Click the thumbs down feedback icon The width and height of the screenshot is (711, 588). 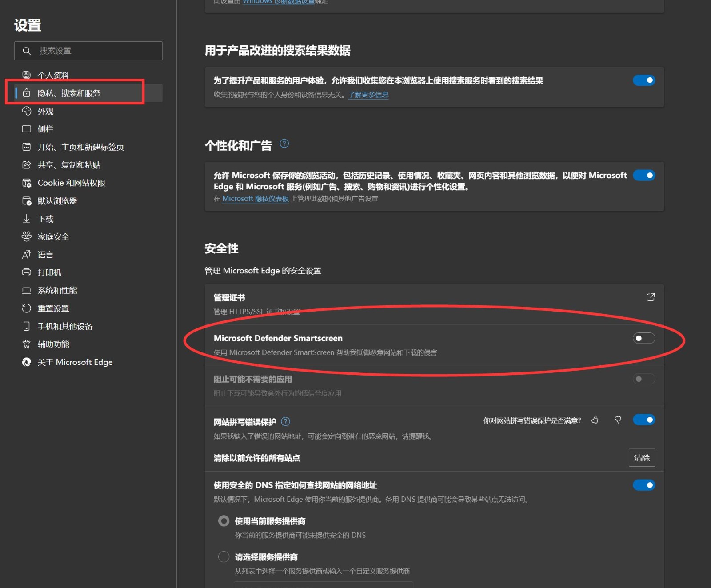click(618, 420)
